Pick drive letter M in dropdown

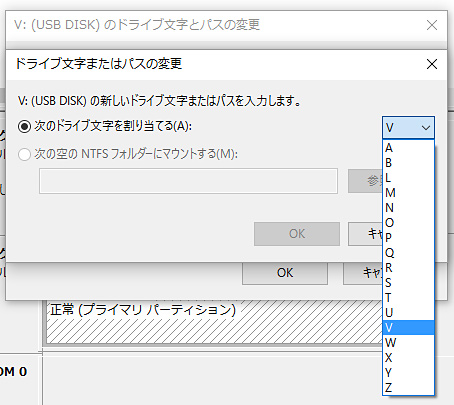(408, 193)
